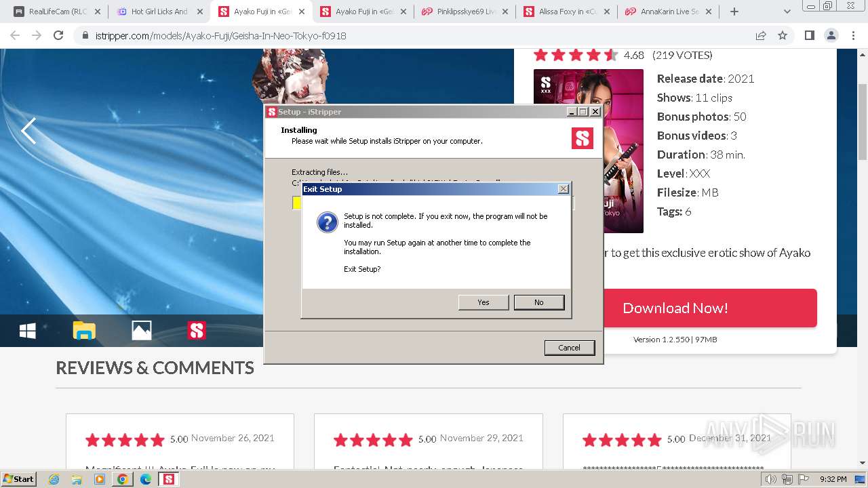The height and width of the screenshot is (488, 868).
Task: Click pictures icon in banner
Action: (x=141, y=331)
